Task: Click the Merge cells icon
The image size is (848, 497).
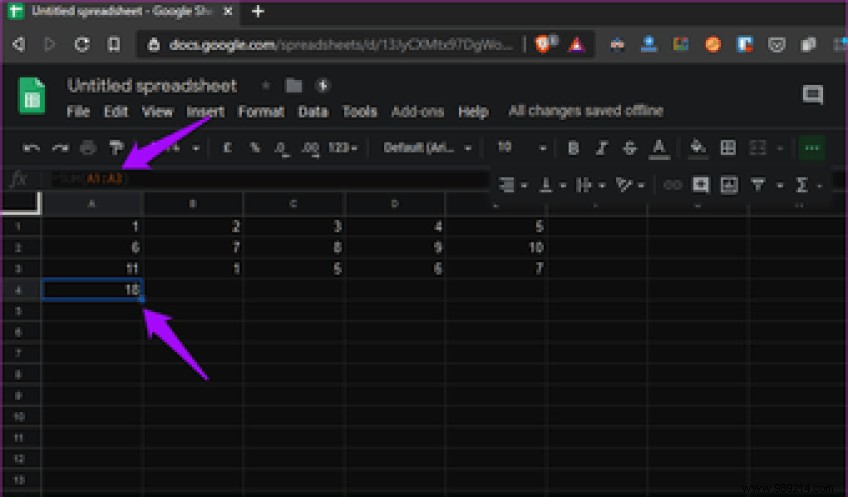Action: coord(757,148)
